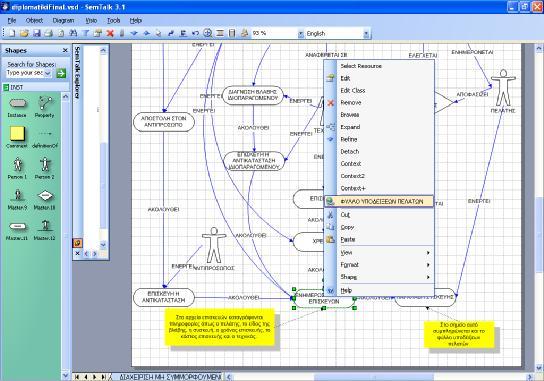The width and height of the screenshot is (544, 381).
Task: Click the orange SemTalk Explorer panel icon
Action: coord(77,243)
